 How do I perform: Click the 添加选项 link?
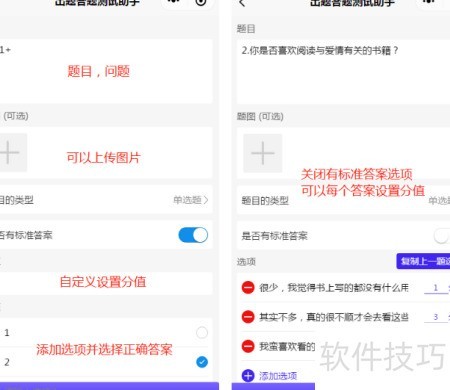click(x=278, y=376)
